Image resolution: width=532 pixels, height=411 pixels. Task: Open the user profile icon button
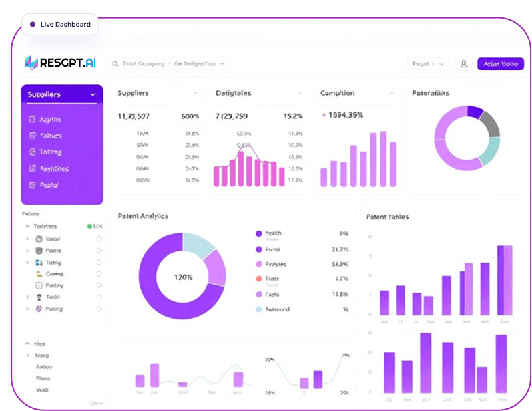(463, 64)
